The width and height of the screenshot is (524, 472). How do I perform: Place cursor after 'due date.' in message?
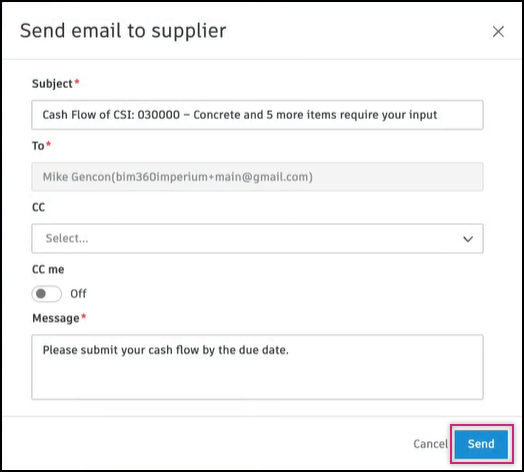290,350
